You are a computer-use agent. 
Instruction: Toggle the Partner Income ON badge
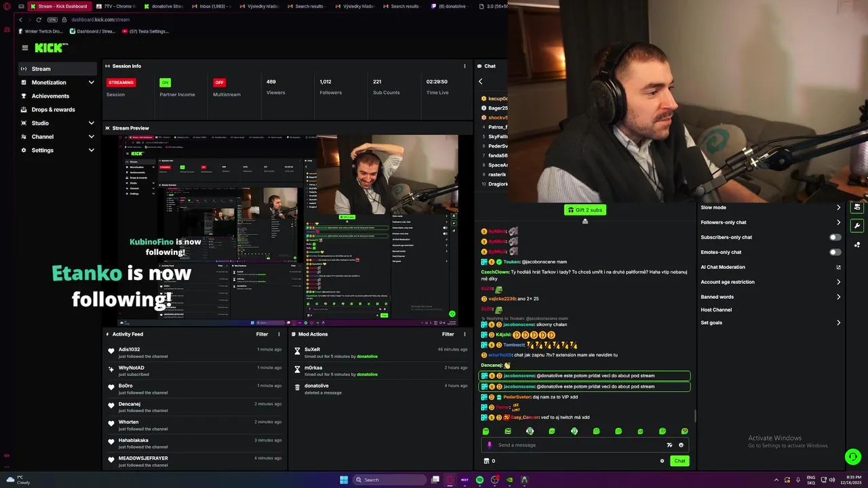pos(165,83)
